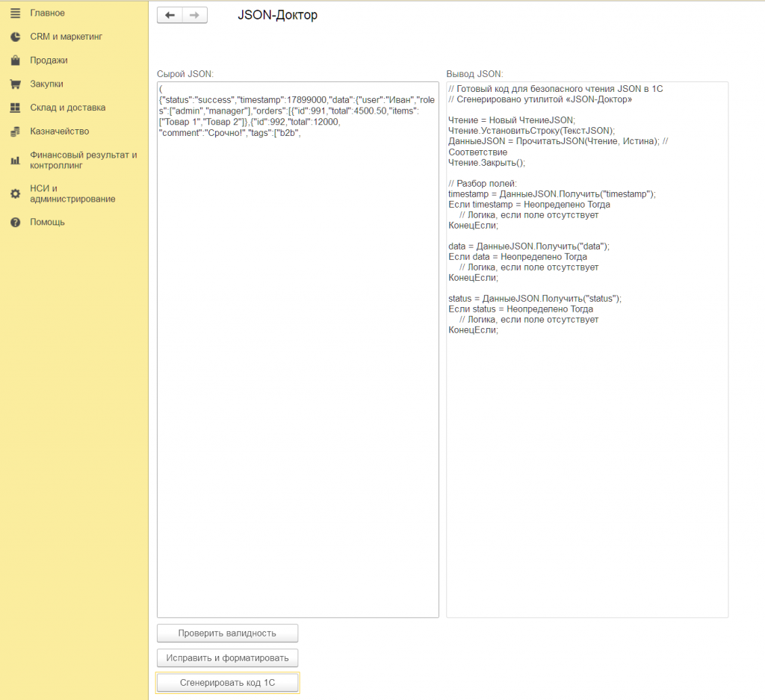Open the Казначейство menu item
This screenshot has height=700, width=765.
pyautogui.click(x=60, y=131)
